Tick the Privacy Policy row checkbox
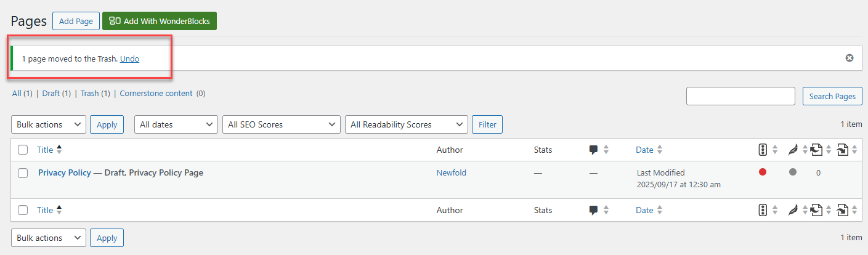The image size is (868, 255). pos(23,173)
